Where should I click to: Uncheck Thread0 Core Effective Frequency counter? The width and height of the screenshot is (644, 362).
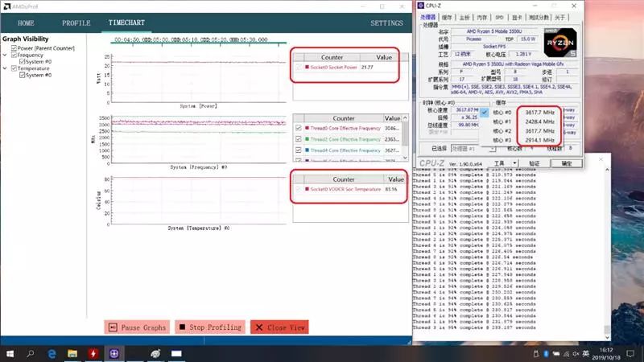click(299, 128)
